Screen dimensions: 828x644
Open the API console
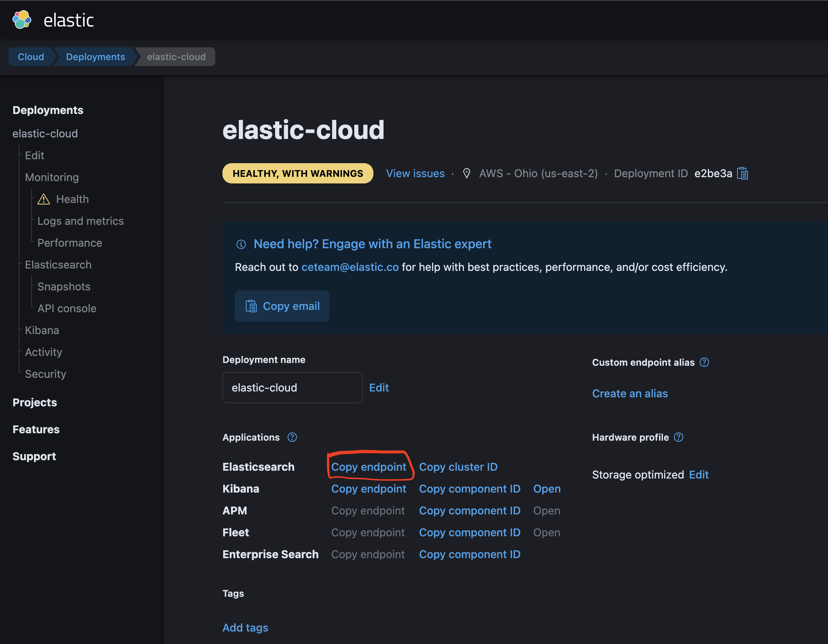[67, 308]
